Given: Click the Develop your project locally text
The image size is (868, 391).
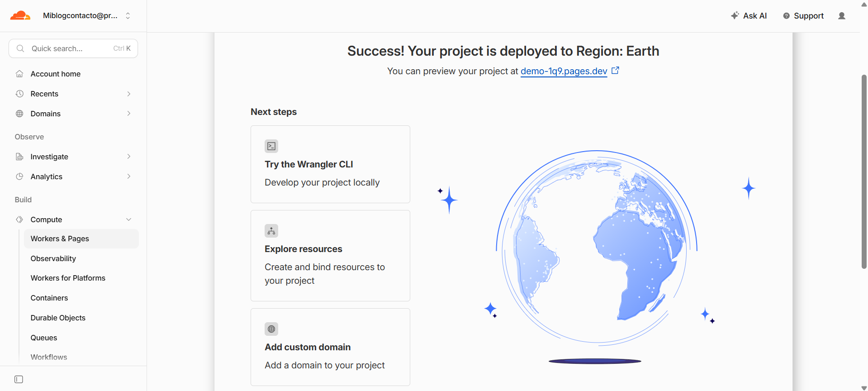Looking at the screenshot, I should [322, 182].
